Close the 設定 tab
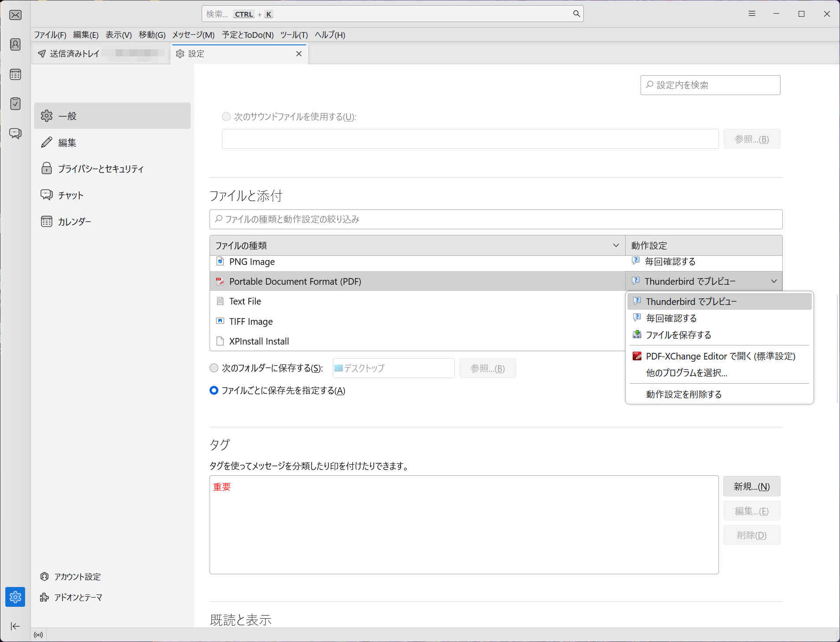 pos(299,54)
